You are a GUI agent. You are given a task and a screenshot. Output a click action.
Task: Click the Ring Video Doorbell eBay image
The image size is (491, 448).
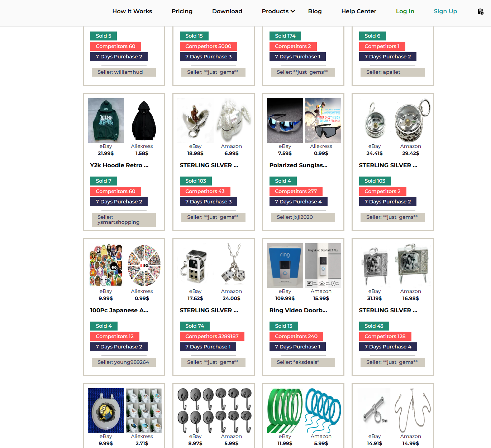tap(285, 265)
